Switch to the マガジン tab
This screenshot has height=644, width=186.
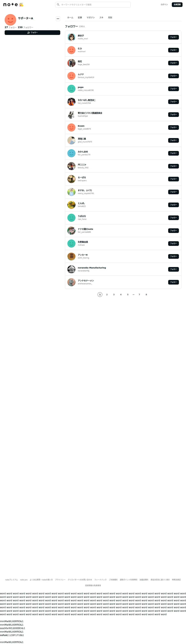[91, 18]
